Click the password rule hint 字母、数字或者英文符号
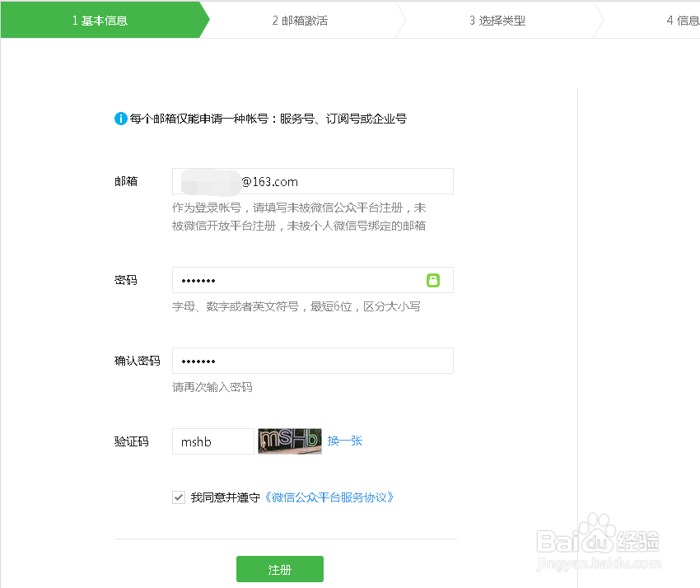The width and height of the screenshot is (700, 588). (x=296, y=306)
